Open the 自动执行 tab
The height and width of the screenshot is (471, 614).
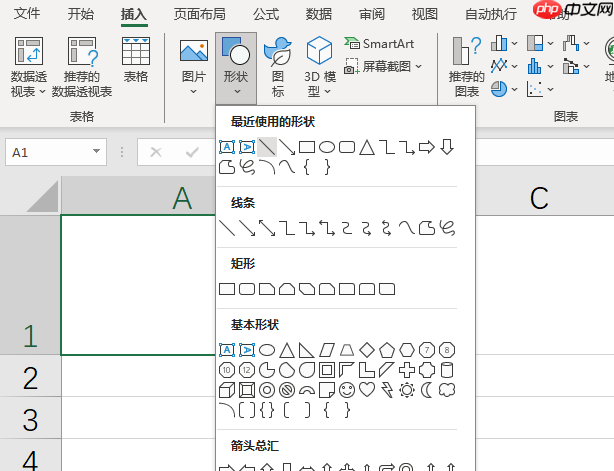tap(491, 14)
